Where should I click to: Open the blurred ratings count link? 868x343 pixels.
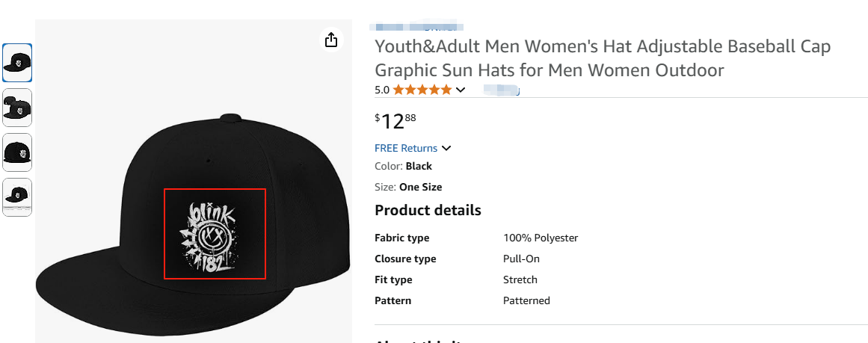point(502,90)
